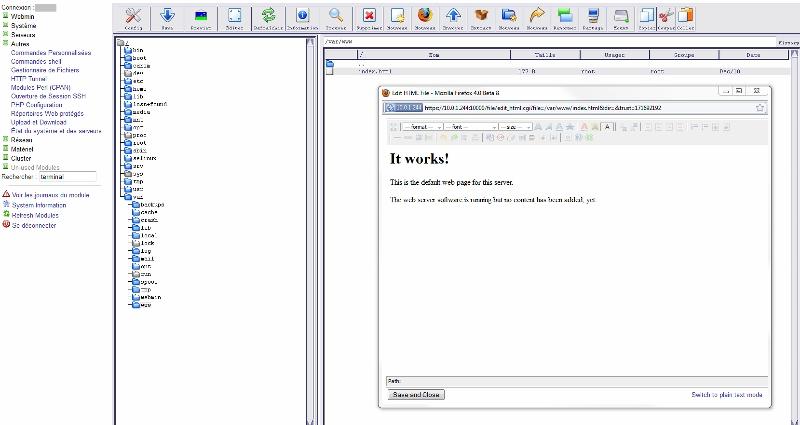The image size is (800, 425).
Task: Click the red scissors Cut toolbar icon
Action: coord(666,18)
